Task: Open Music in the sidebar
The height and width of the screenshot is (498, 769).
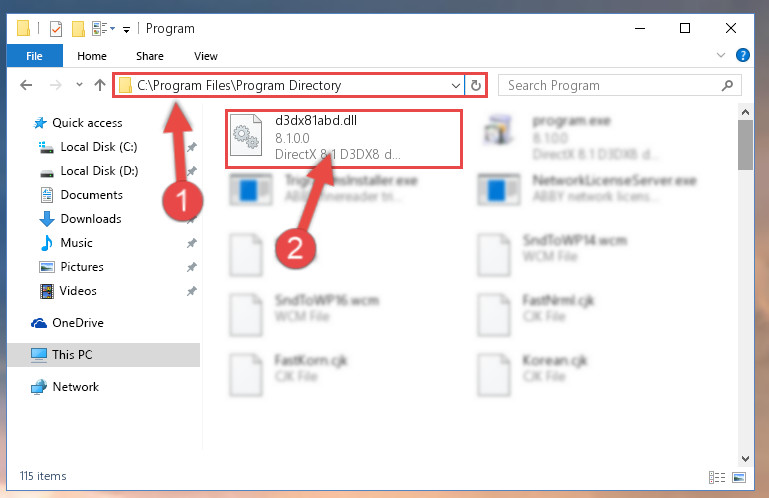Action: 66,243
